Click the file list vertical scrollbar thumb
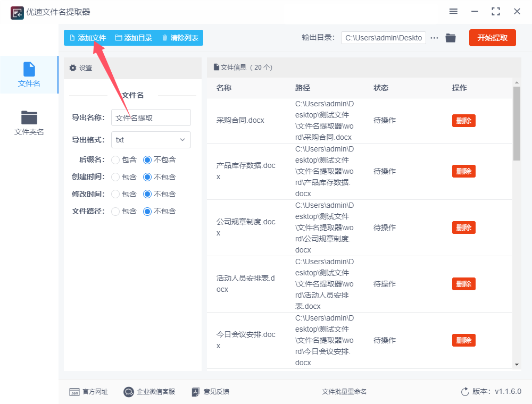 517,123
